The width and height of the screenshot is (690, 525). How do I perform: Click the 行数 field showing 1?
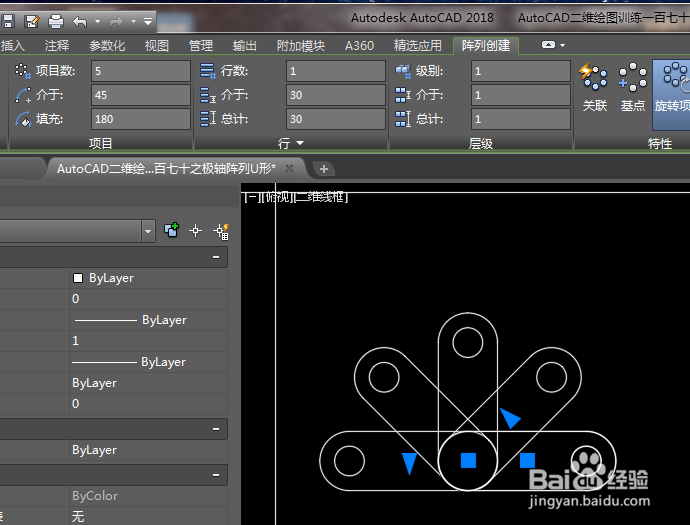(x=336, y=71)
